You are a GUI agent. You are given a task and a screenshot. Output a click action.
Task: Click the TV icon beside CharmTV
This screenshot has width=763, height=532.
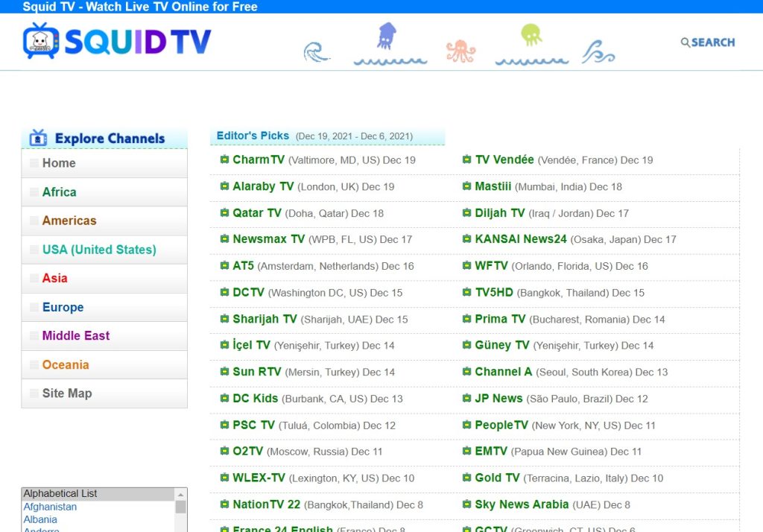224,159
